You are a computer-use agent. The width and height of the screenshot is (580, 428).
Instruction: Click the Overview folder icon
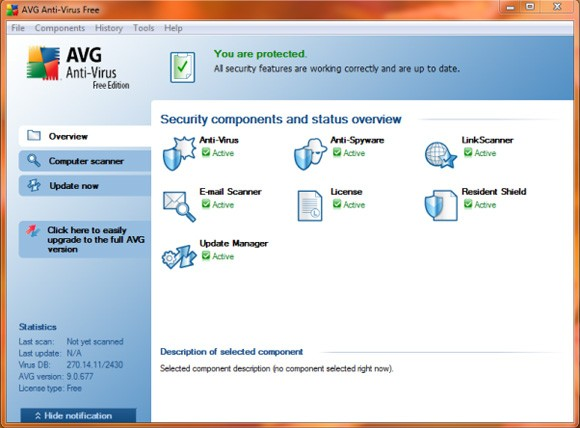click(34, 135)
